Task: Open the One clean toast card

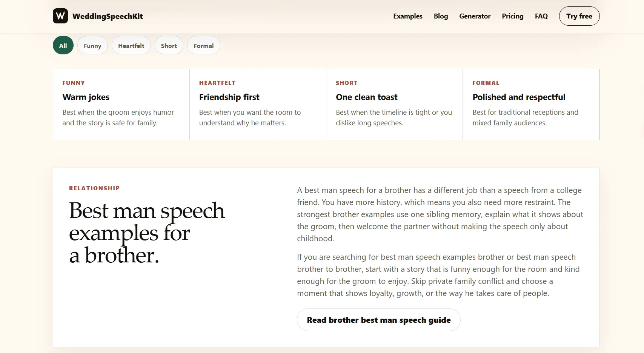Action: point(394,104)
